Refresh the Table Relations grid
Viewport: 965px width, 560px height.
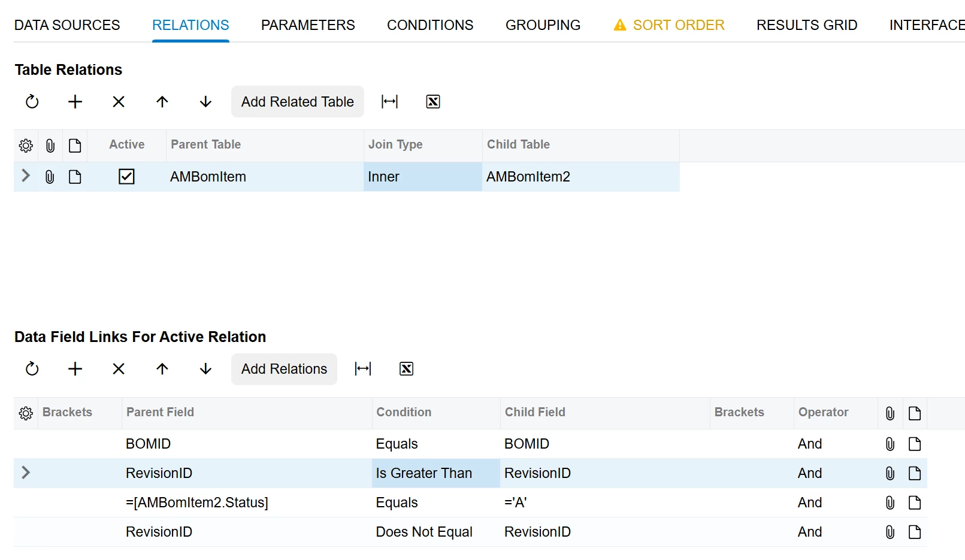coord(32,102)
